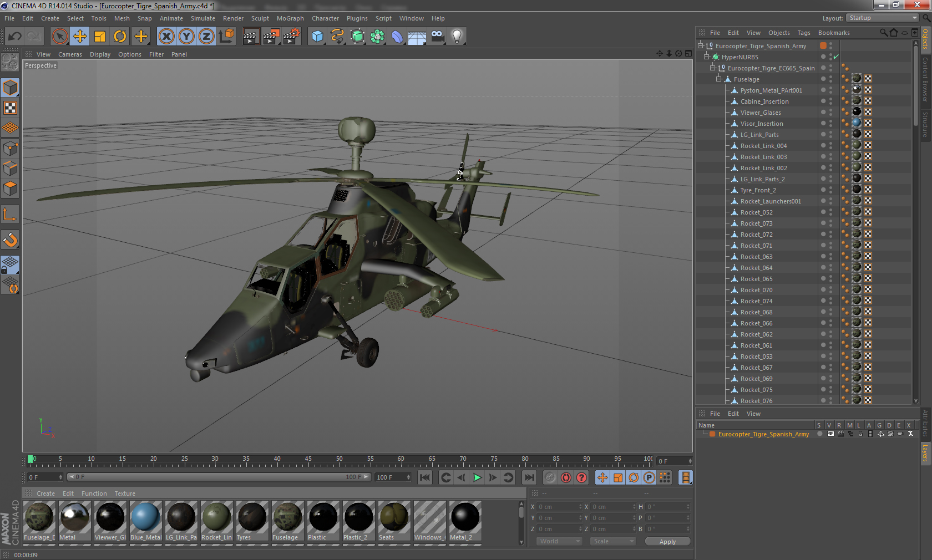
Task: Go to start of animation
Action: [x=425, y=477]
